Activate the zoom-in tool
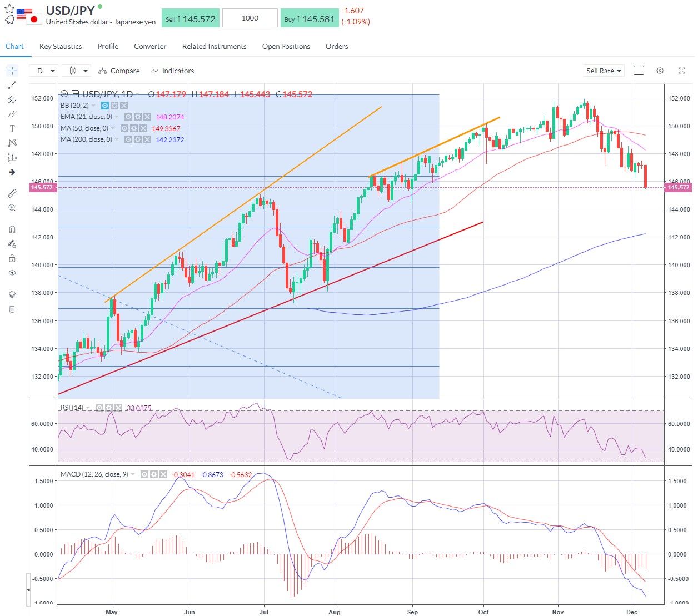Screen dimensions: 698x616 pyautogui.click(x=12, y=208)
